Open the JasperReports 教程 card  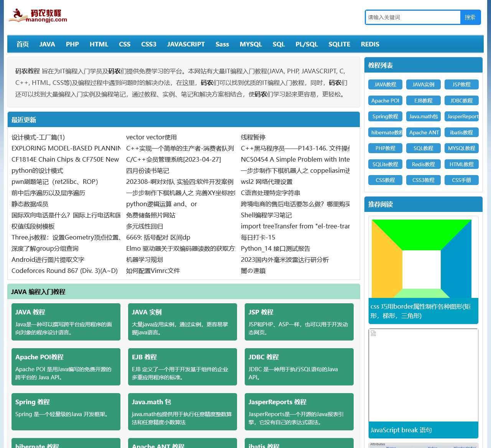pos(299,412)
